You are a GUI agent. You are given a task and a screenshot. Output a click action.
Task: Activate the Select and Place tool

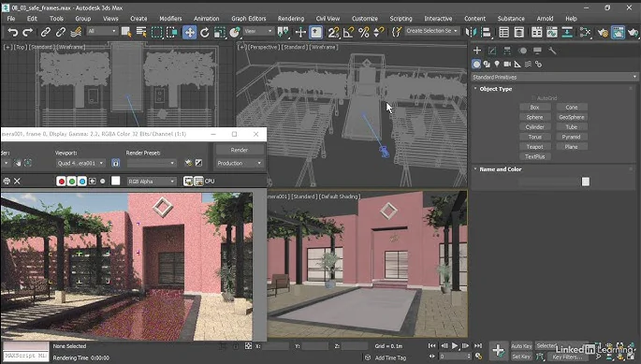tap(235, 32)
